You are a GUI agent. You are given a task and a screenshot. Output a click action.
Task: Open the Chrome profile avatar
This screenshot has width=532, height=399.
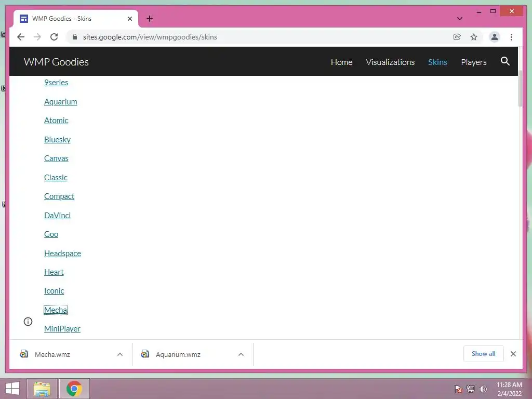[x=495, y=37]
